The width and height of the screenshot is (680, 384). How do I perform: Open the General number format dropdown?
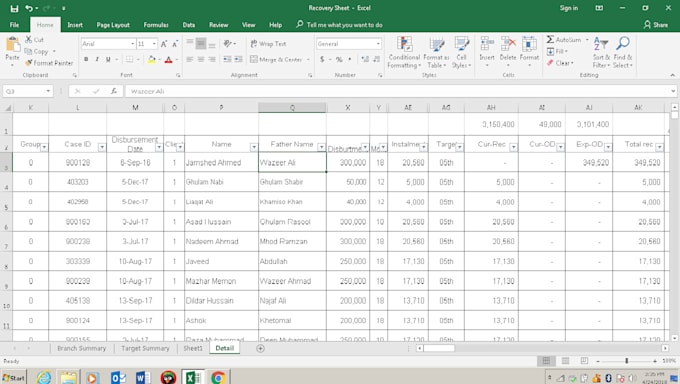pos(378,44)
